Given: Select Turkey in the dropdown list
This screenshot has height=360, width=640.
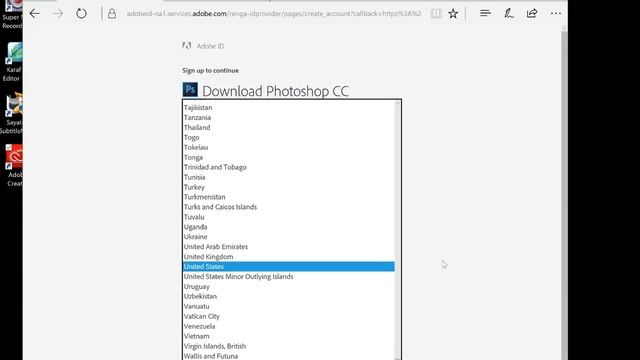Looking at the screenshot, I should 289,187.
